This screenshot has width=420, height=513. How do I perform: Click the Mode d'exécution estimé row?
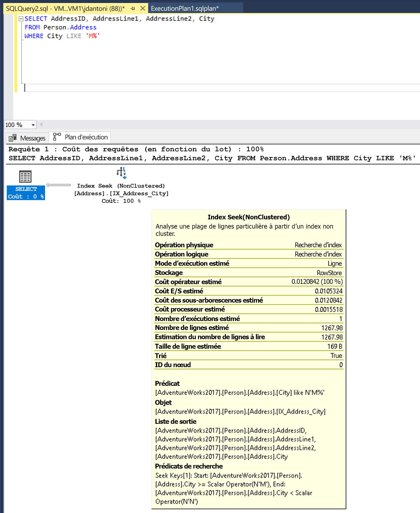coord(249,263)
